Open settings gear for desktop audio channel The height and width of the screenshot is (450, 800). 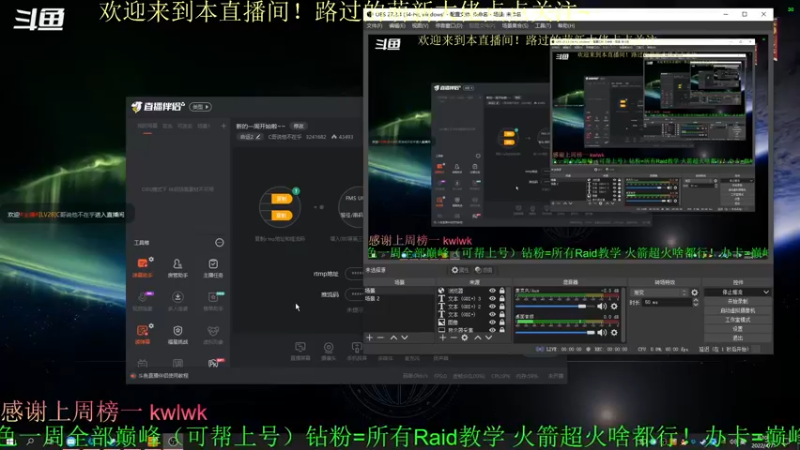[x=614, y=333]
